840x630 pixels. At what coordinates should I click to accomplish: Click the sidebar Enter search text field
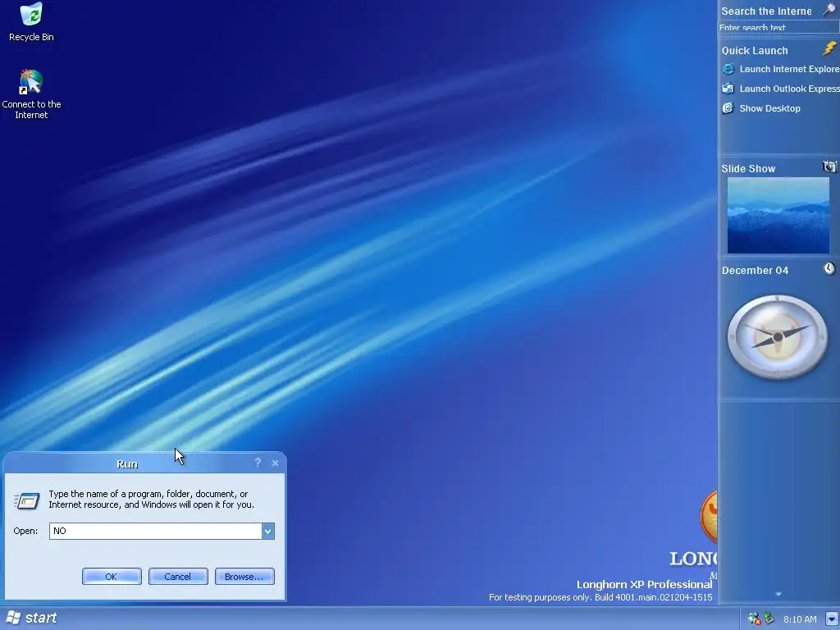click(778, 27)
